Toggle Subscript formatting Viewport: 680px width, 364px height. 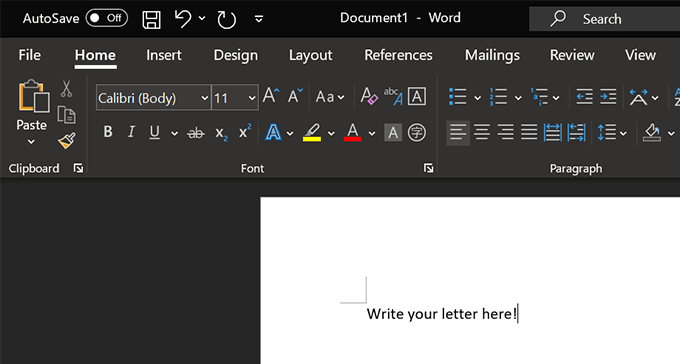pos(221,133)
